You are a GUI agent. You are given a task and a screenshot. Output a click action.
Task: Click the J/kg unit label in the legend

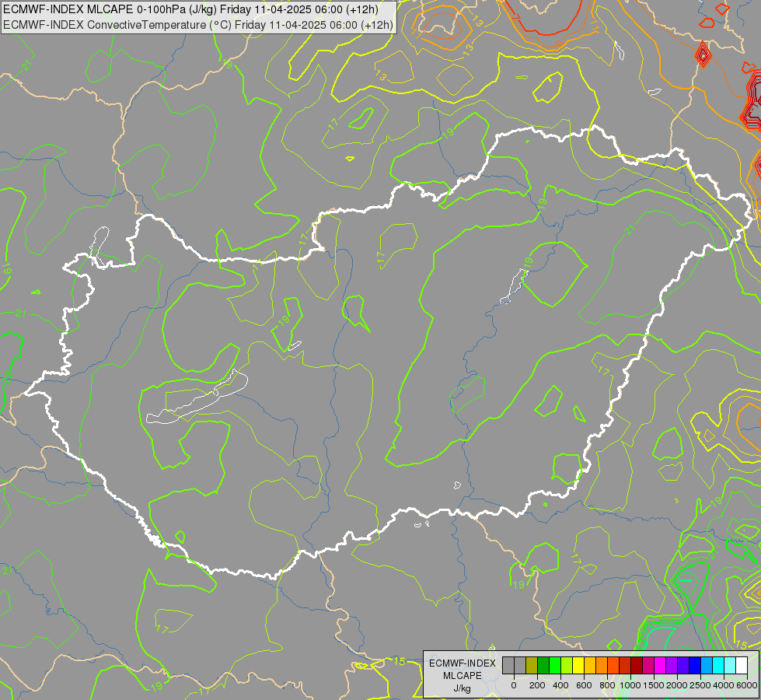coord(463,688)
